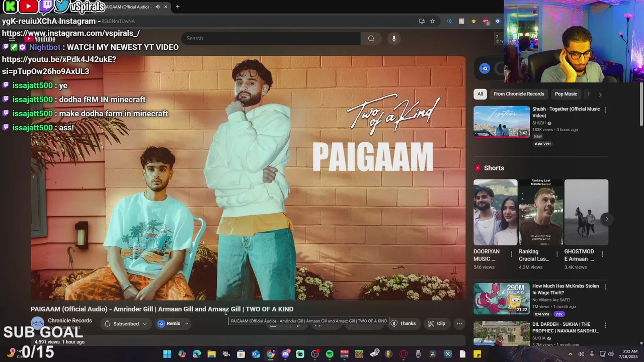This screenshot has width=644, height=362.
Task: Click the scissors Clip button
Action: coord(436,324)
